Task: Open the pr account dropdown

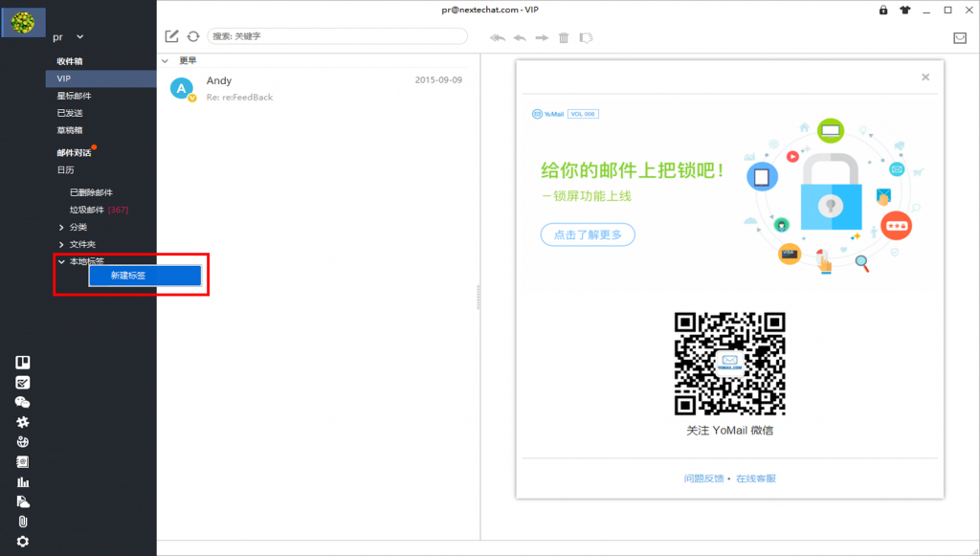Action: tap(80, 37)
